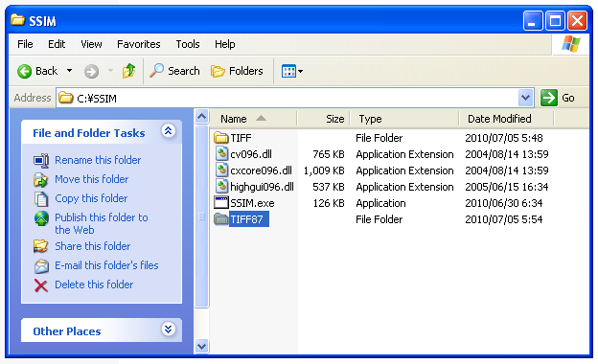Sort by the Type column header
Screen dimensions: 598x364
404,119
